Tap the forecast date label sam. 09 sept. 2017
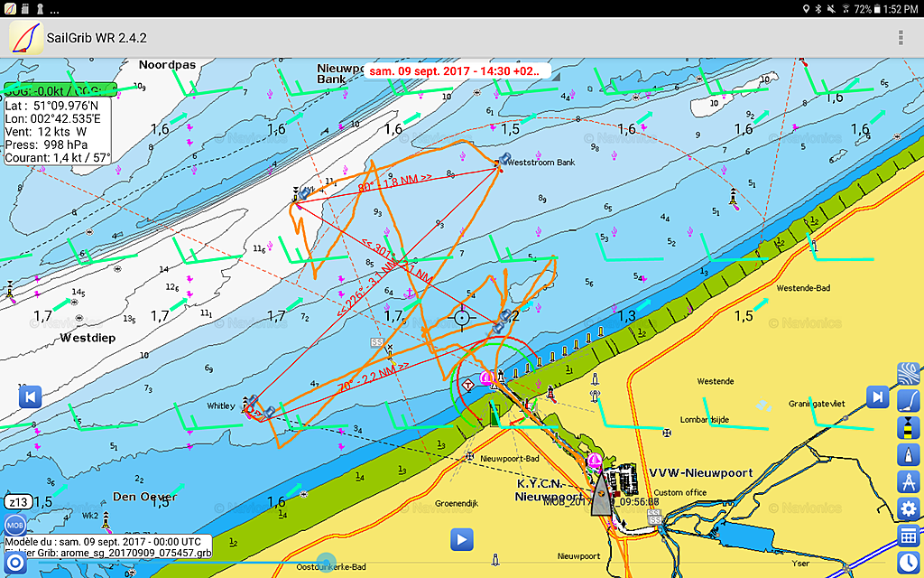The width and height of the screenshot is (924, 578). (x=457, y=70)
